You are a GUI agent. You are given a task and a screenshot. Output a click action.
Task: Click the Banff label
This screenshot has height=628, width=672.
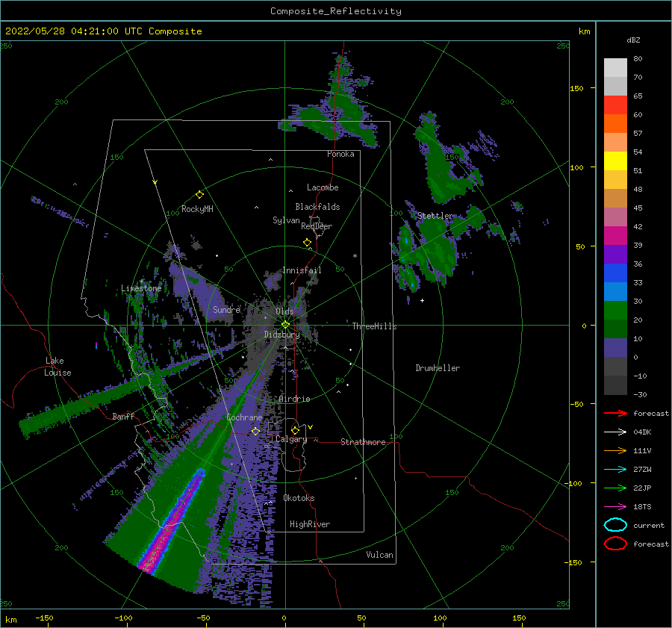tap(123, 416)
